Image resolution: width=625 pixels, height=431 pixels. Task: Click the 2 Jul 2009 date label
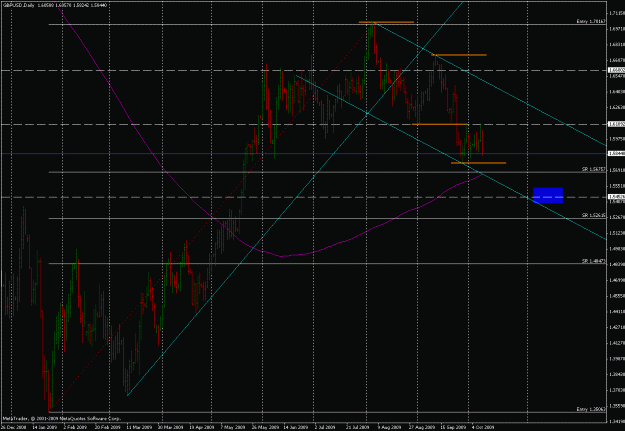(x=325, y=427)
